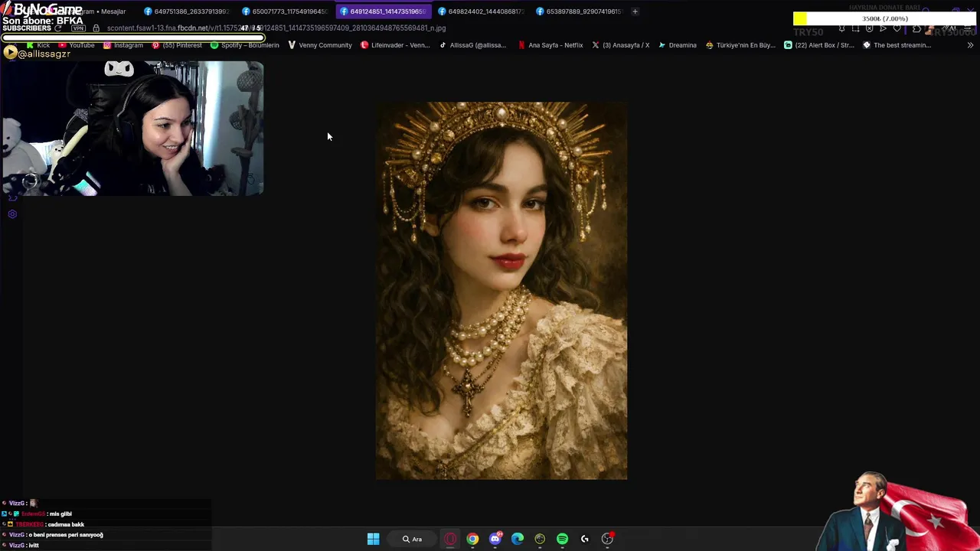Screen dimensions: 980x551
Task: Open the (55) Pinterest bookmark
Action: 177,45
